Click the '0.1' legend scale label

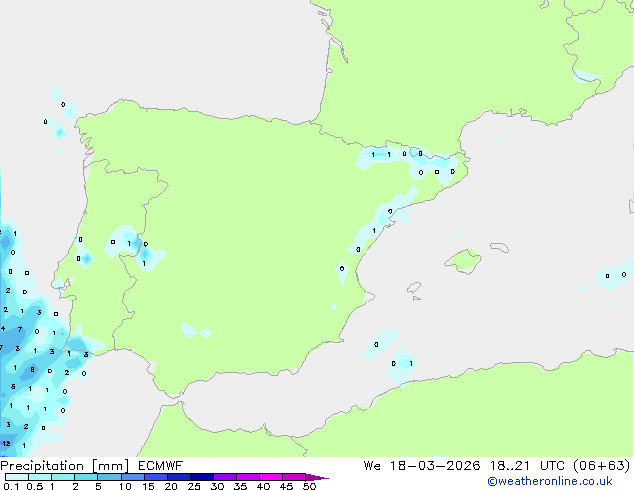[x=11, y=486]
